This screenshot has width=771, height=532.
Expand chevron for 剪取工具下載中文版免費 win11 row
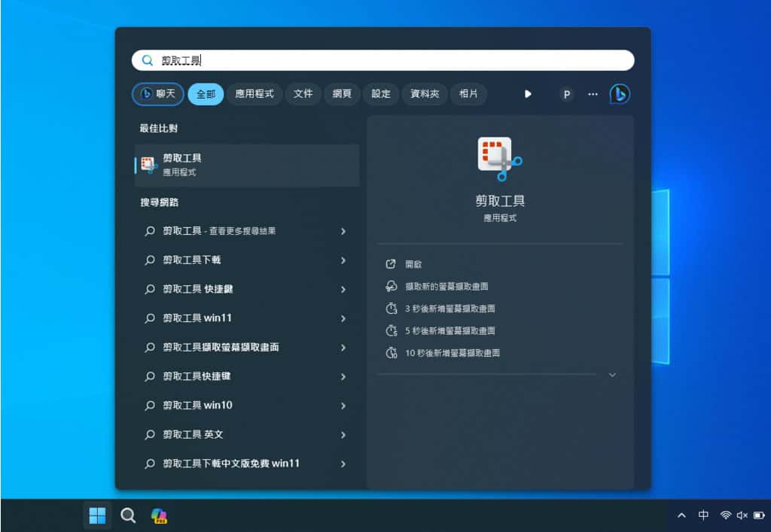click(x=343, y=464)
